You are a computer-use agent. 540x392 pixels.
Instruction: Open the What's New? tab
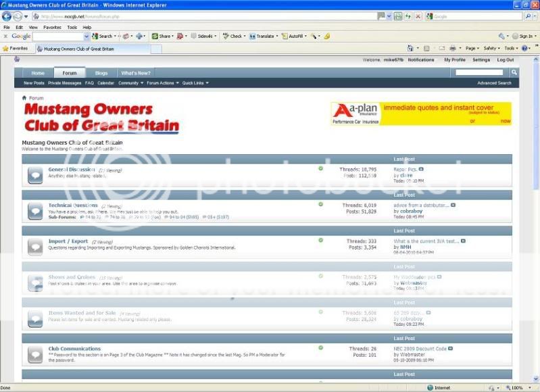[134, 73]
